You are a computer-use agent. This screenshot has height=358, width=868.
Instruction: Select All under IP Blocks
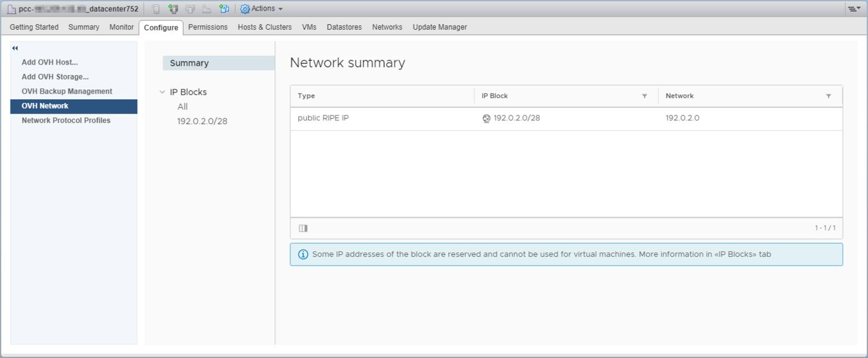(x=182, y=107)
